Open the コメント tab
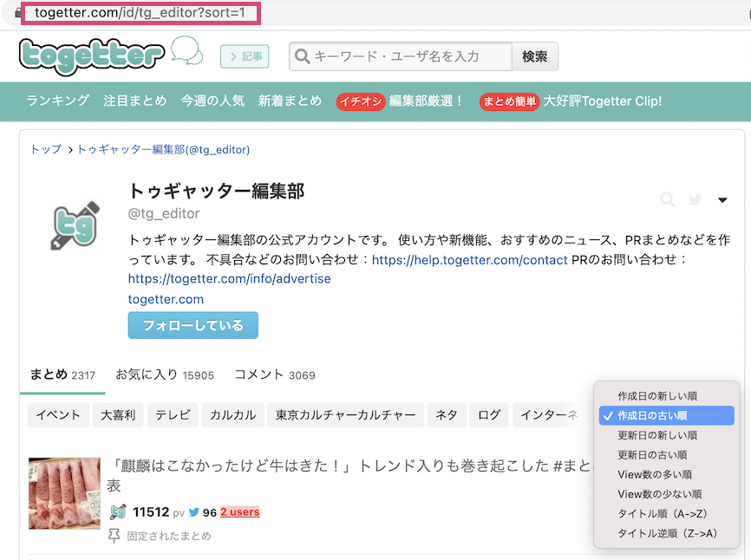751x560 pixels. pos(274,374)
